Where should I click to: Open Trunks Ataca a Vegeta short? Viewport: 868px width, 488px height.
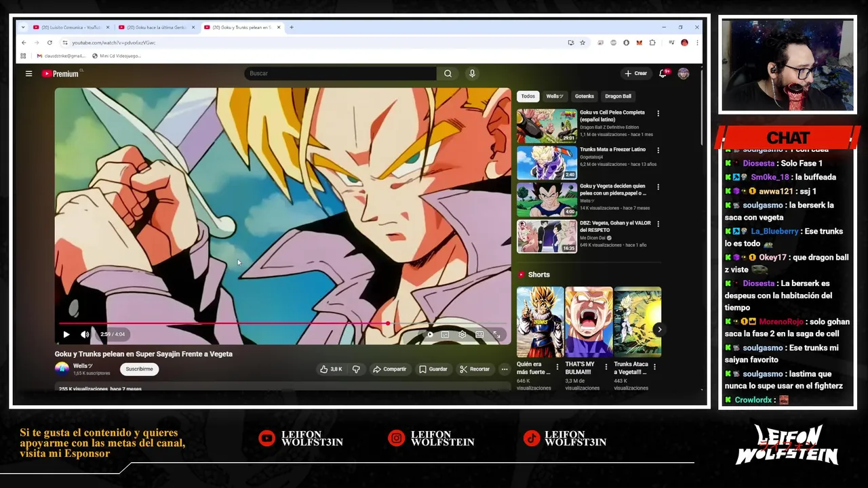pyautogui.click(x=637, y=322)
